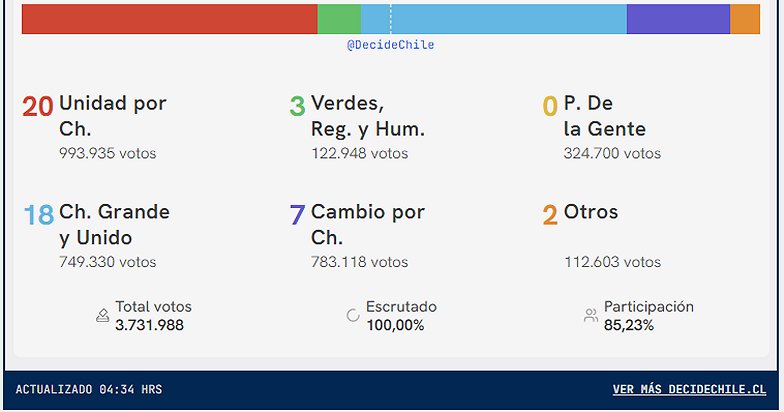The image size is (784, 412).
Task: Click the Ch. Grande y Unido party name
Action: pos(114,224)
